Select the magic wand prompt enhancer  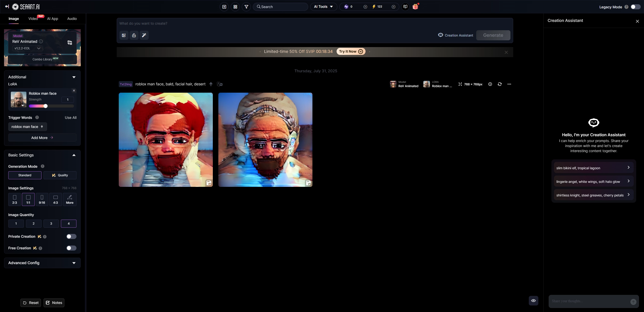(x=144, y=35)
